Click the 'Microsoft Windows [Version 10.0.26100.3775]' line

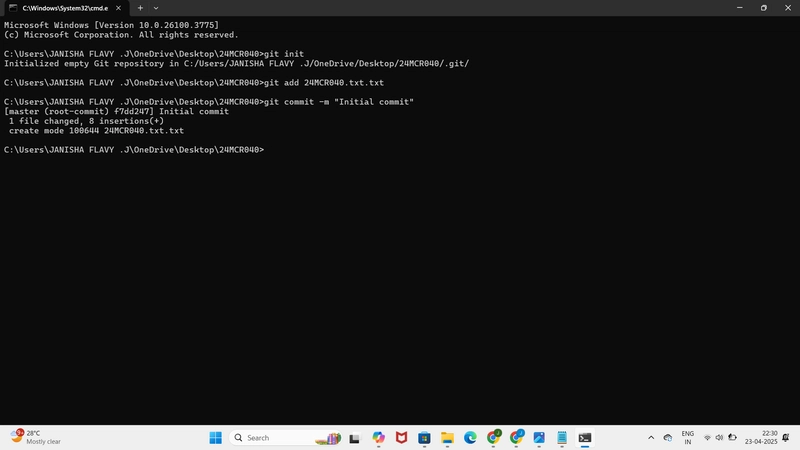(x=111, y=26)
